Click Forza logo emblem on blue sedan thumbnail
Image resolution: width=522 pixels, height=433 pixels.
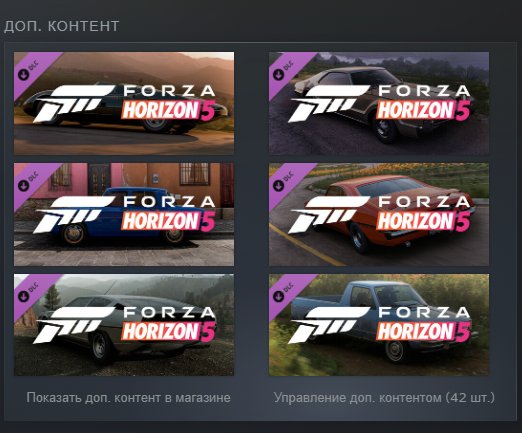[75, 215]
